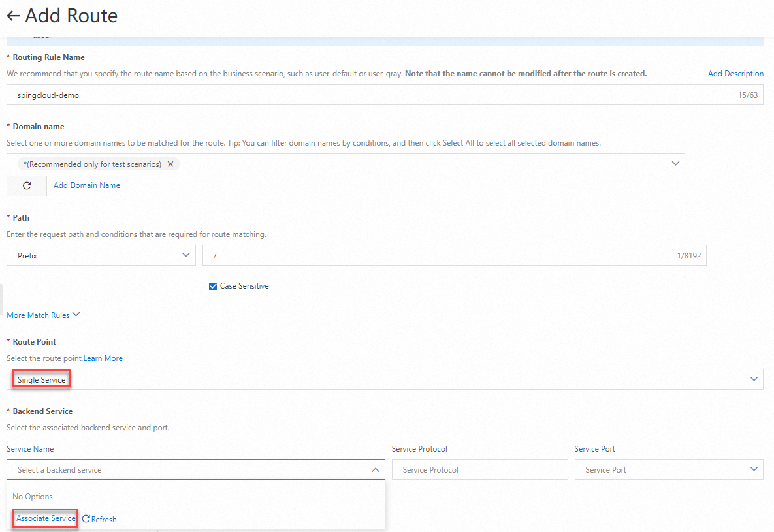This screenshot has height=532, width=774.
Task: Focus the Routing Rule Name input field
Action: click(x=385, y=95)
